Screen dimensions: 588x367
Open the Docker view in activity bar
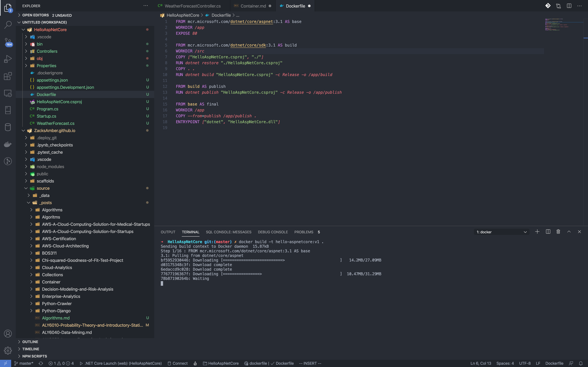[x=8, y=144]
